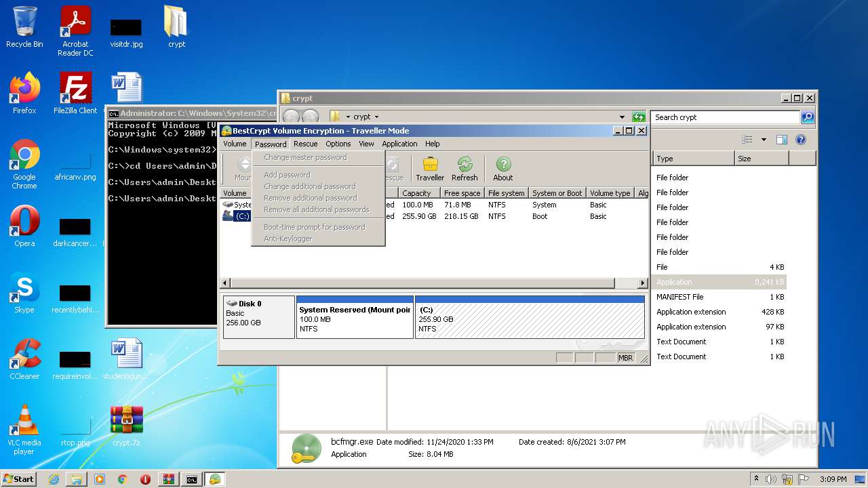Click the green refresh icon beside address bar
868x488 pixels.
[638, 117]
